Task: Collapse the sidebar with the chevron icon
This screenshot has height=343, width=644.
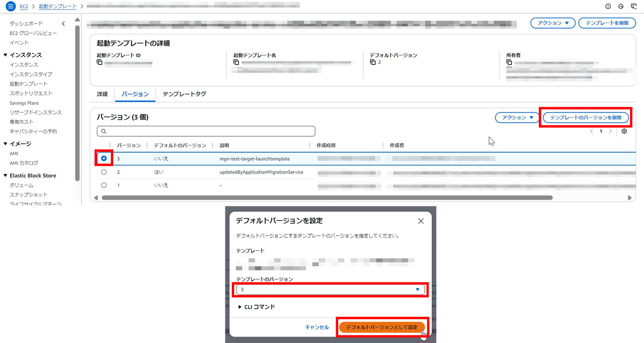Action: coord(63,23)
